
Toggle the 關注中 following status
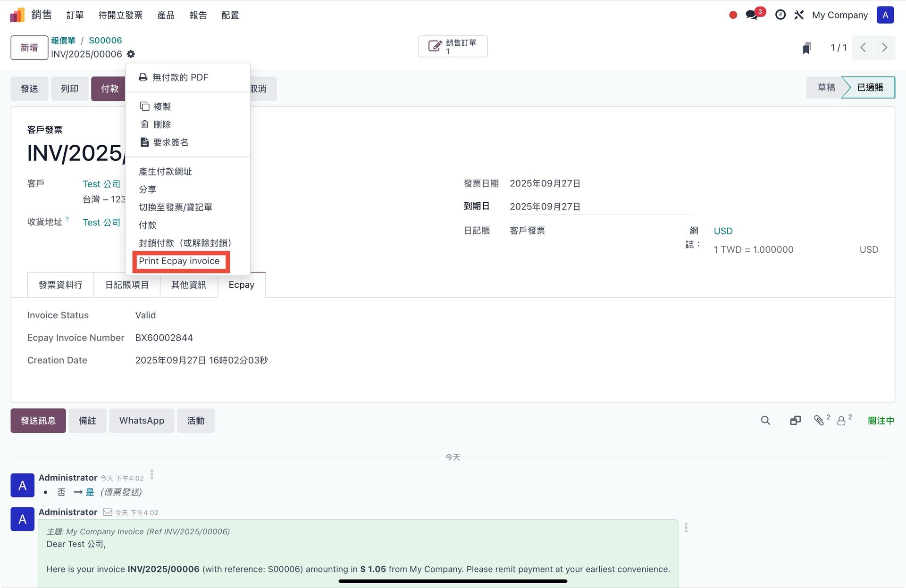pos(881,421)
